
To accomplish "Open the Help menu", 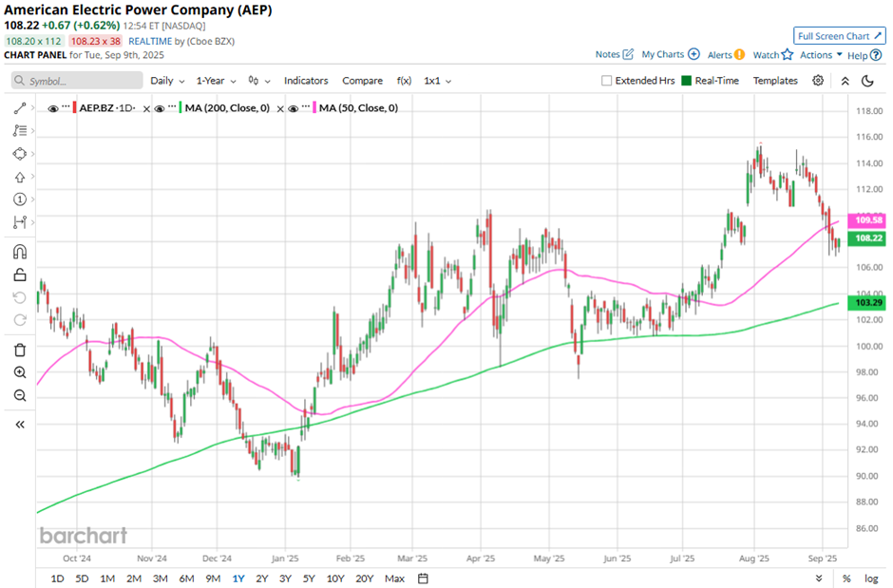I will [864, 55].
